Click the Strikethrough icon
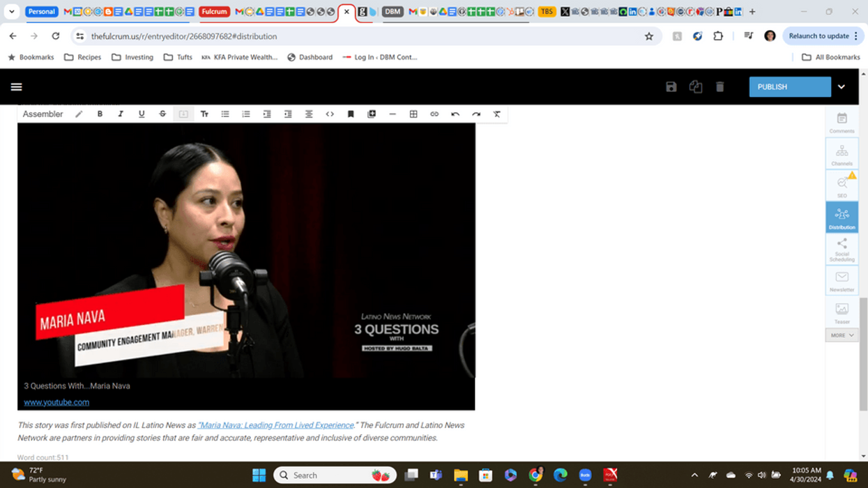Viewport: 868px width, 488px height. pyautogui.click(x=162, y=114)
